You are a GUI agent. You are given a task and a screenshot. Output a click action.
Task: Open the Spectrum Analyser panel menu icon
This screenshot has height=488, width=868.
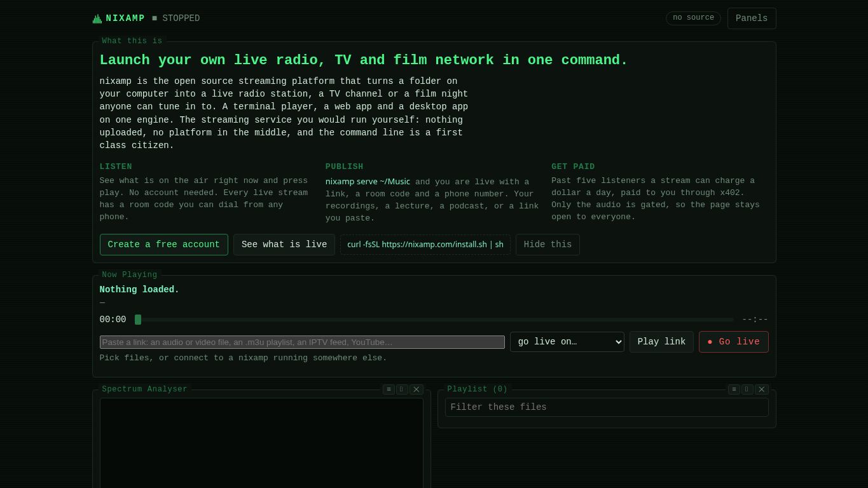click(x=389, y=390)
